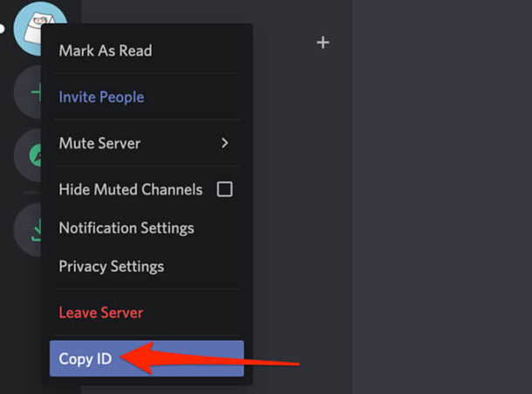Click the empty chat area on the right
This screenshot has width=532, height=394.
pos(441,192)
